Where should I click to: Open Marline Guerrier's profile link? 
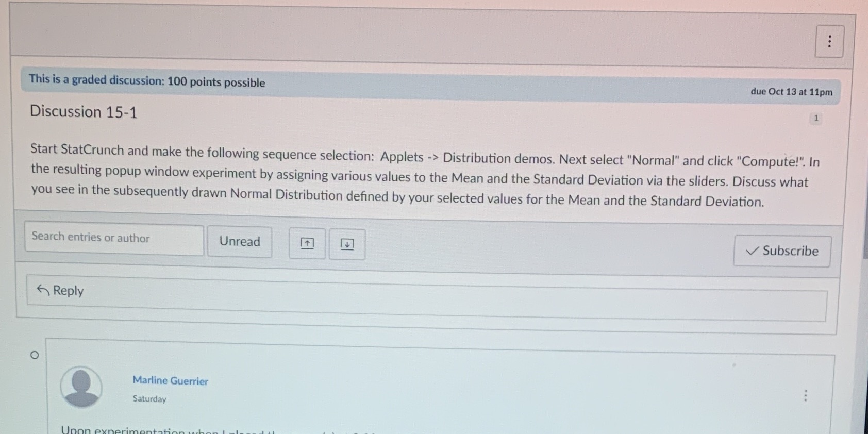pos(171,380)
